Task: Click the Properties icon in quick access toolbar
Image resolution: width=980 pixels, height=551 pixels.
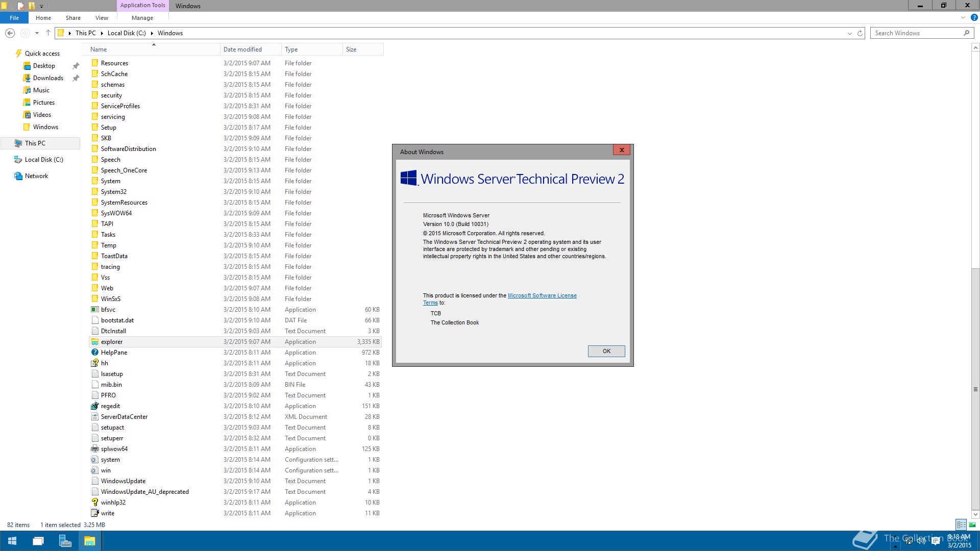Action: [x=20, y=6]
